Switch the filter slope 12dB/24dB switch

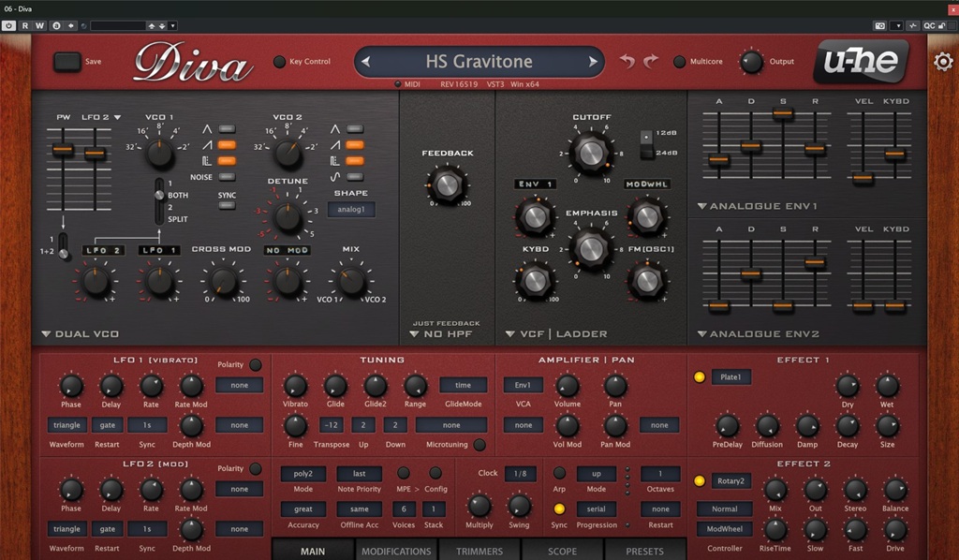[x=646, y=144]
